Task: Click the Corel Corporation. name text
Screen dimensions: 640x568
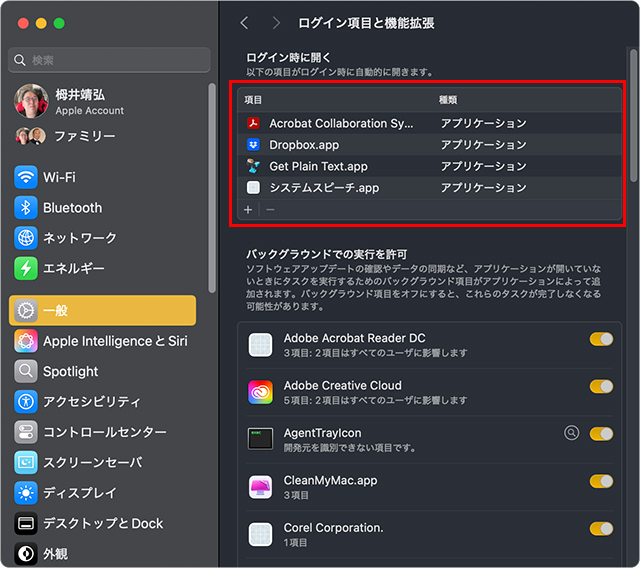Action: click(333, 528)
